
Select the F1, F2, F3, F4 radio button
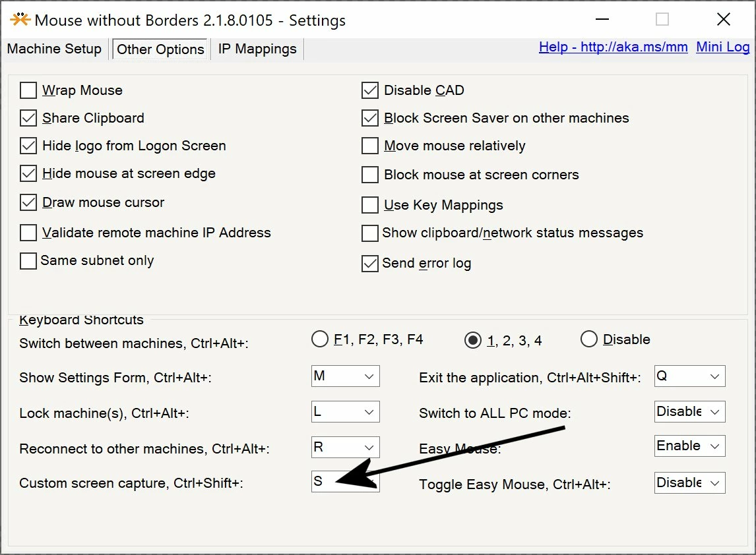320,339
